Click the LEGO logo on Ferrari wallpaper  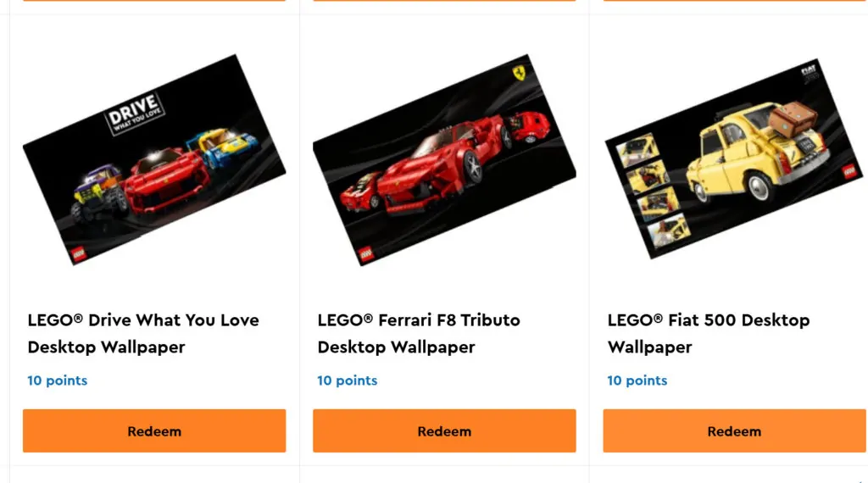tap(366, 254)
